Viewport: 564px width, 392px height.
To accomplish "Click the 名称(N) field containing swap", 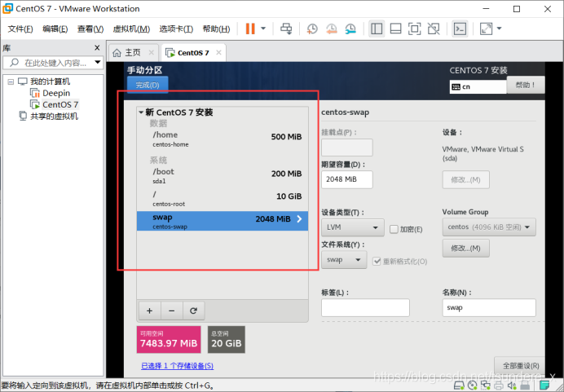I will coord(489,308).
